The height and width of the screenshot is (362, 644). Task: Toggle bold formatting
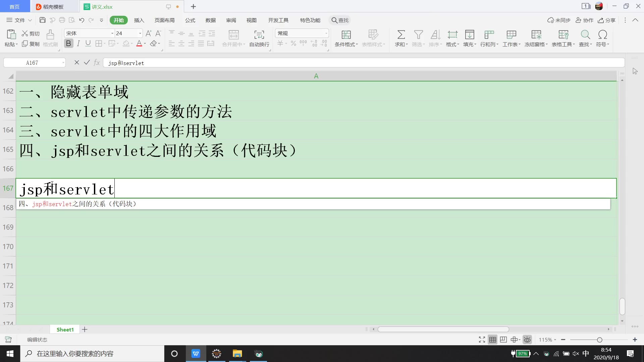tap(68, 43)
